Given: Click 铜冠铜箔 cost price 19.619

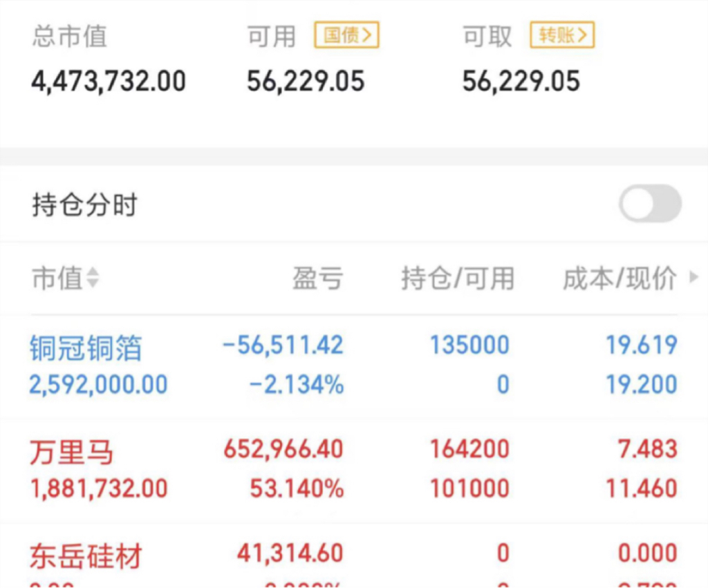Looking at the screenshot, I should pyautogui.click(x=641, y=345).
